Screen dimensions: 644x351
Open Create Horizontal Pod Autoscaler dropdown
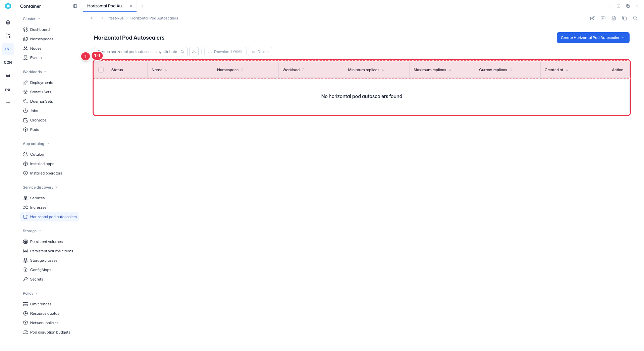click(x=593, y=38)
